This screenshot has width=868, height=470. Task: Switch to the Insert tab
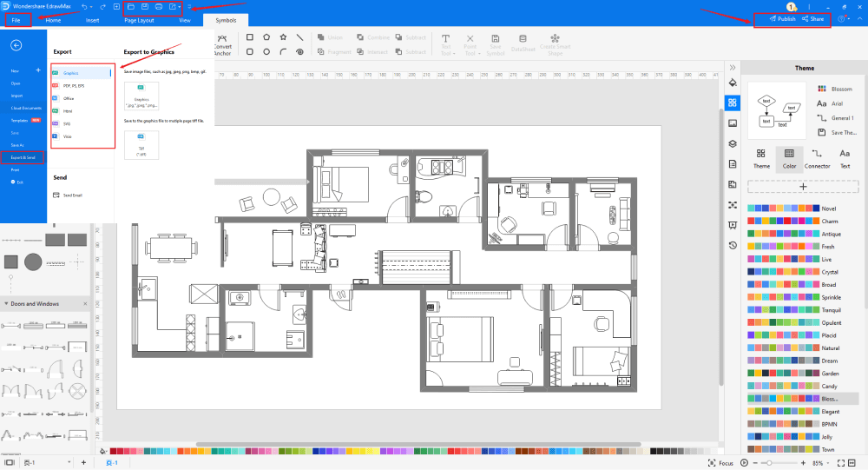tap(93, 20)
